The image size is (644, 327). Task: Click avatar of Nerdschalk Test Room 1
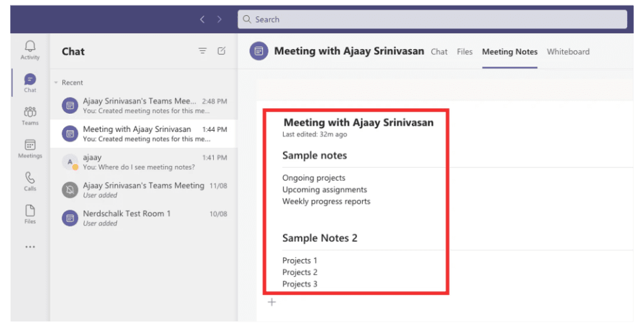click(70, 218)
